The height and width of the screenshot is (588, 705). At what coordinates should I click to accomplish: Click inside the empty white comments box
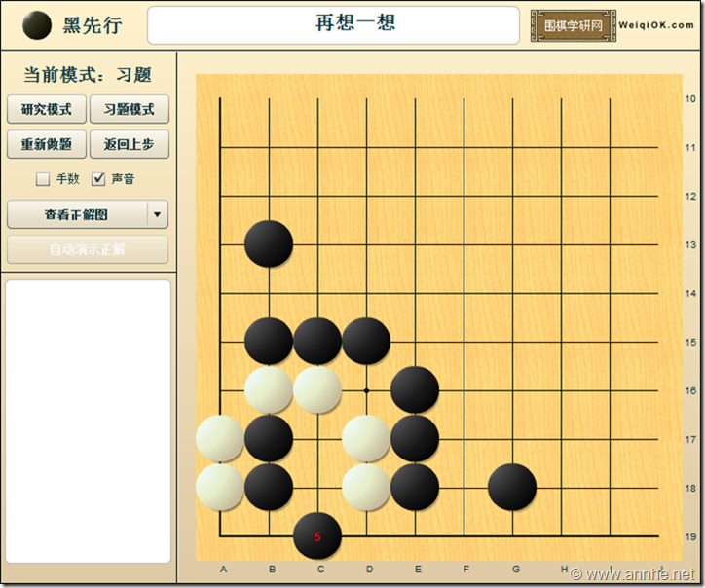pos(89,421)
